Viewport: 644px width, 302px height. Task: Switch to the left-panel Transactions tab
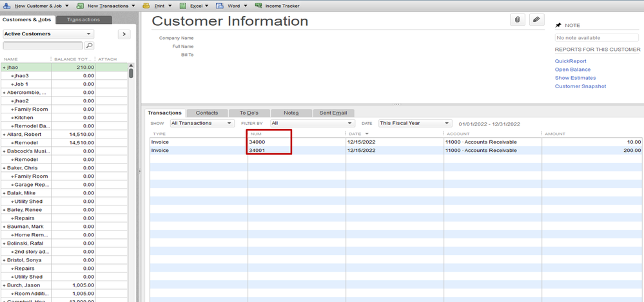coord(83,20)
